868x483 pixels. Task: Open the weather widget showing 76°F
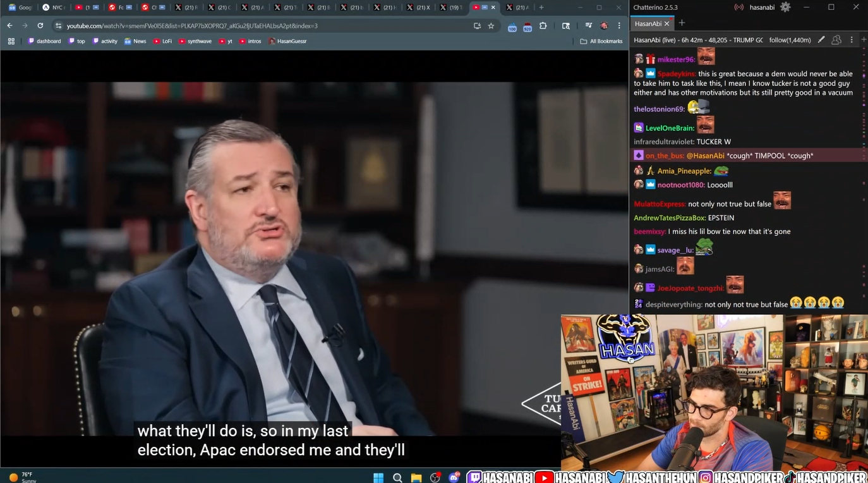(x=23, y=477)
